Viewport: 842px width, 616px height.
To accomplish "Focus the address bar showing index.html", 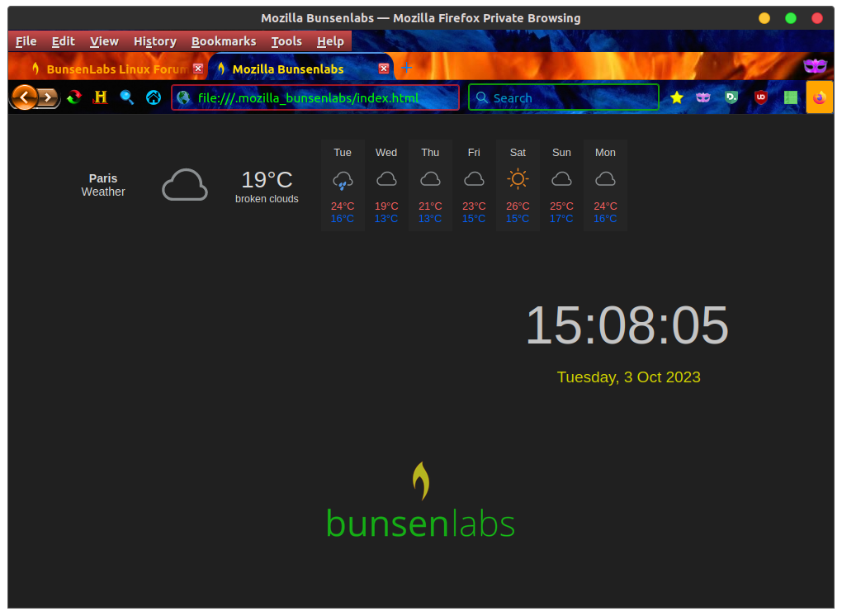I will (x=315, y=97).
